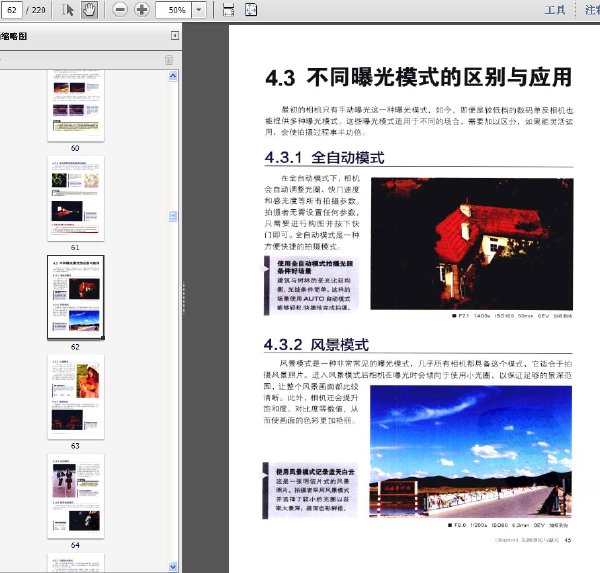The height and width of the screenshot is (573, 600).
Task: Fit one full page in window
Action: pyautogui.click(x=251, y=10)
